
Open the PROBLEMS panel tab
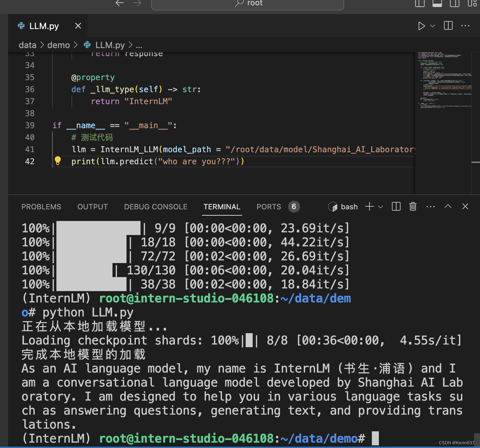coord(41,207)
